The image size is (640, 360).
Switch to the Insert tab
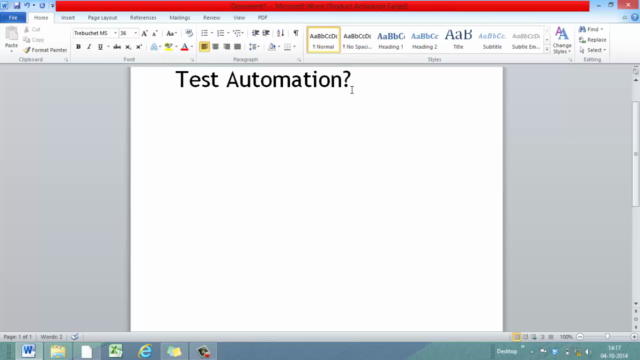(68, 18)
